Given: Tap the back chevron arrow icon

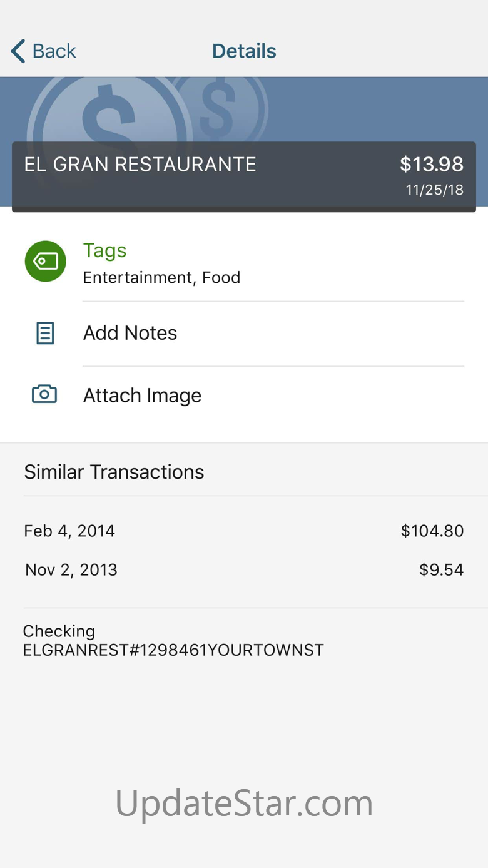Looking at the screenshot, I should pyautogui.click(x=18, y=51).
